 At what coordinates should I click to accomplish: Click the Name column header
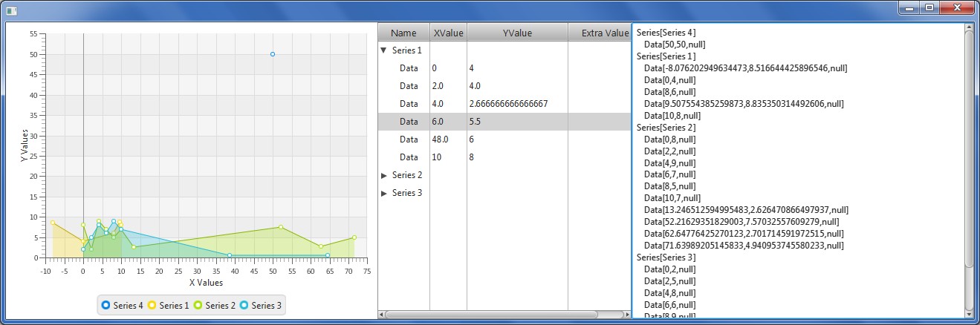point(403,33)
